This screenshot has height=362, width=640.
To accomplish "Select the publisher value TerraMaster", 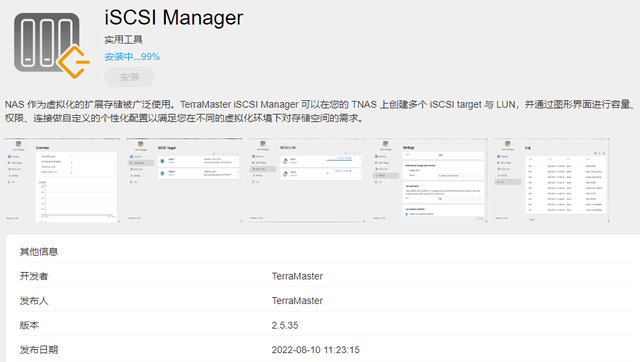I will (297, 301).
